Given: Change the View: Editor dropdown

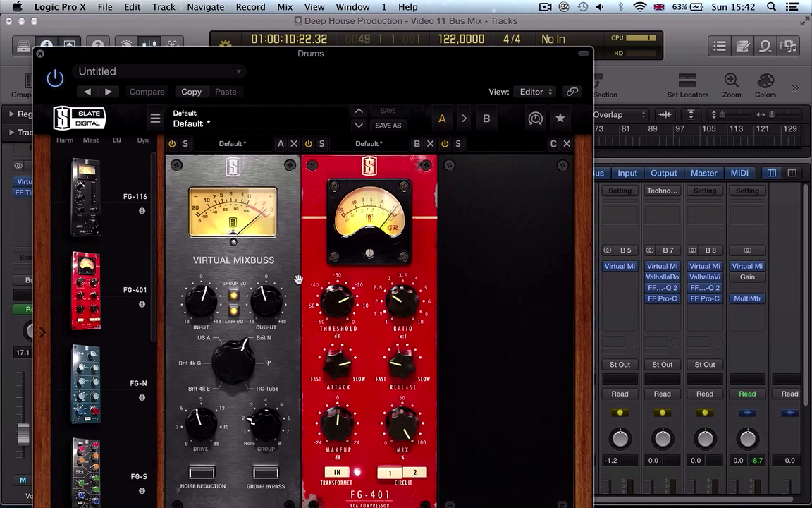Looking at the screenshot, I should tap(536, 92).
